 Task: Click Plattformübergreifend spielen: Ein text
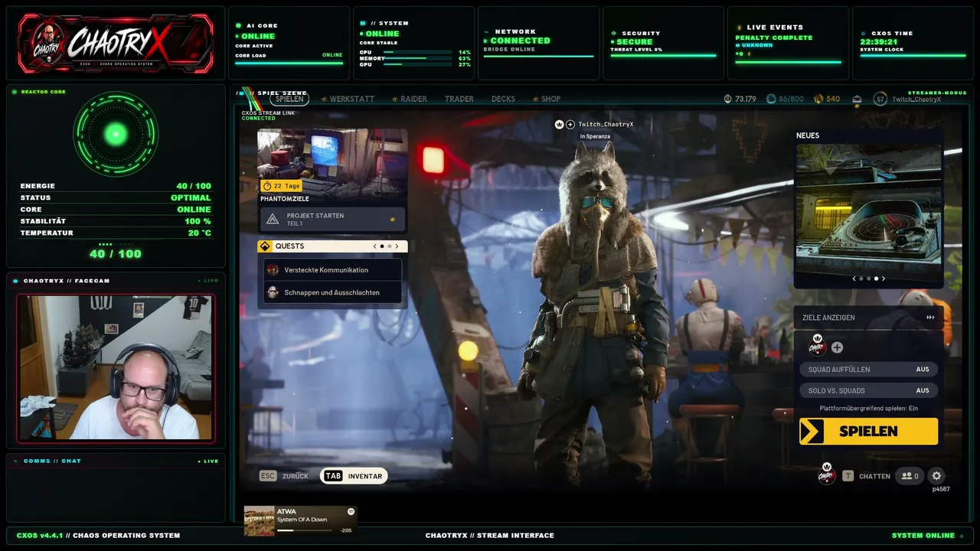click(868, 409)
